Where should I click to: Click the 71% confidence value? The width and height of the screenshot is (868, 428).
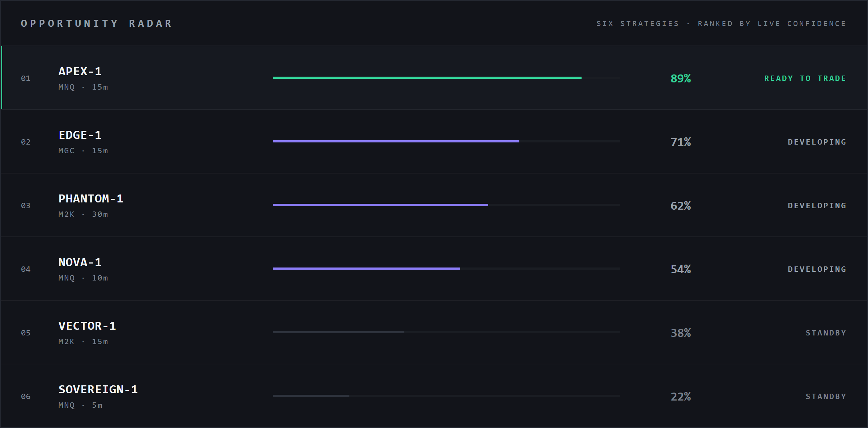tap(681, 142)
